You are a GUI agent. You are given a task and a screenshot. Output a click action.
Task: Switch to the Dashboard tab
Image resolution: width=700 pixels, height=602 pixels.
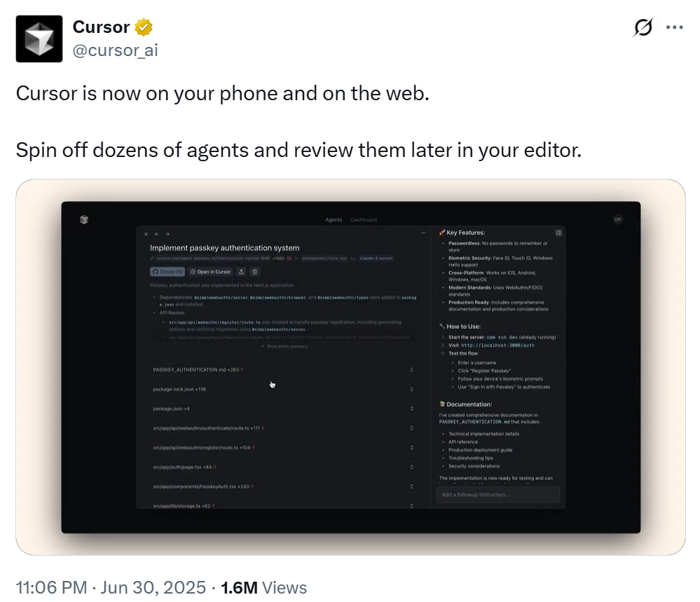click(364, 219)
